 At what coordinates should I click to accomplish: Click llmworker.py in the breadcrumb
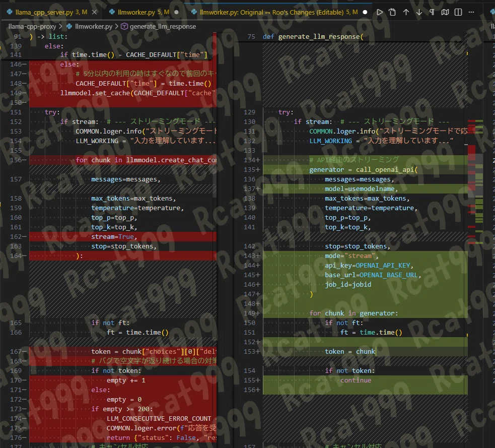94,27
